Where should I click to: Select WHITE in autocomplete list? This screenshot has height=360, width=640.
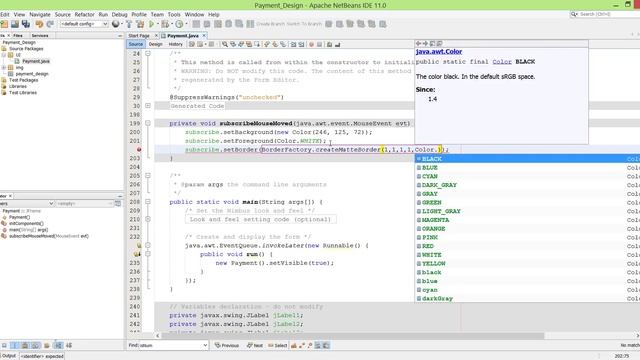(x=527, y=255)
